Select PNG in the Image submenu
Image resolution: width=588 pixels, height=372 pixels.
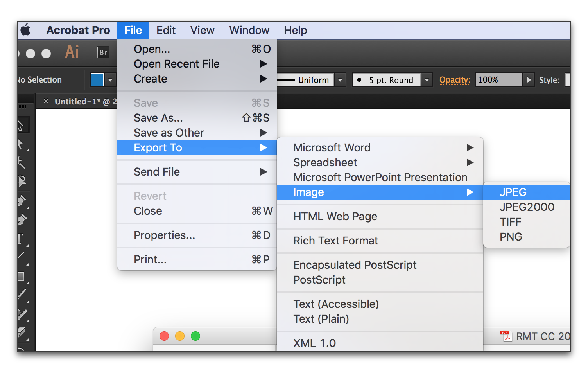click(511, 237)
